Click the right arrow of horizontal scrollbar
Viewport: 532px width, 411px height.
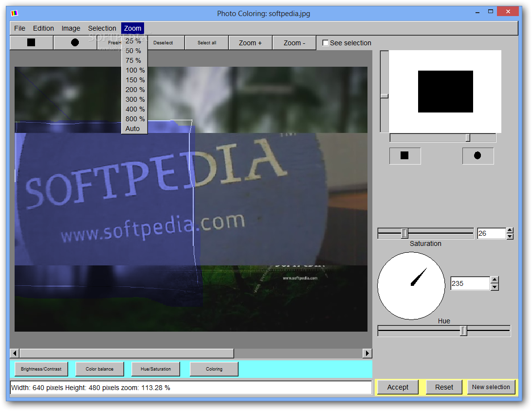tap(367, 354)
